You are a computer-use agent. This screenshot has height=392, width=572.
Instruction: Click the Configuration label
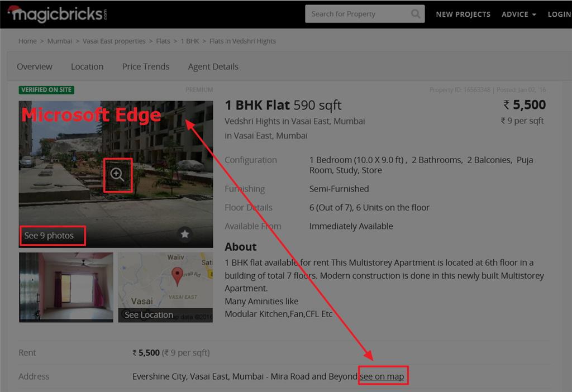251,160
